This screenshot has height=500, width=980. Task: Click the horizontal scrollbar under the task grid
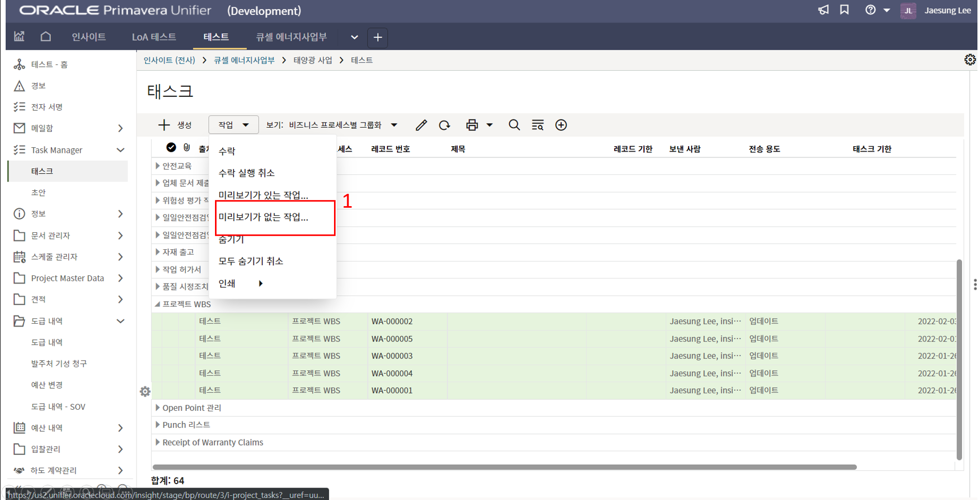click(504, 467)
